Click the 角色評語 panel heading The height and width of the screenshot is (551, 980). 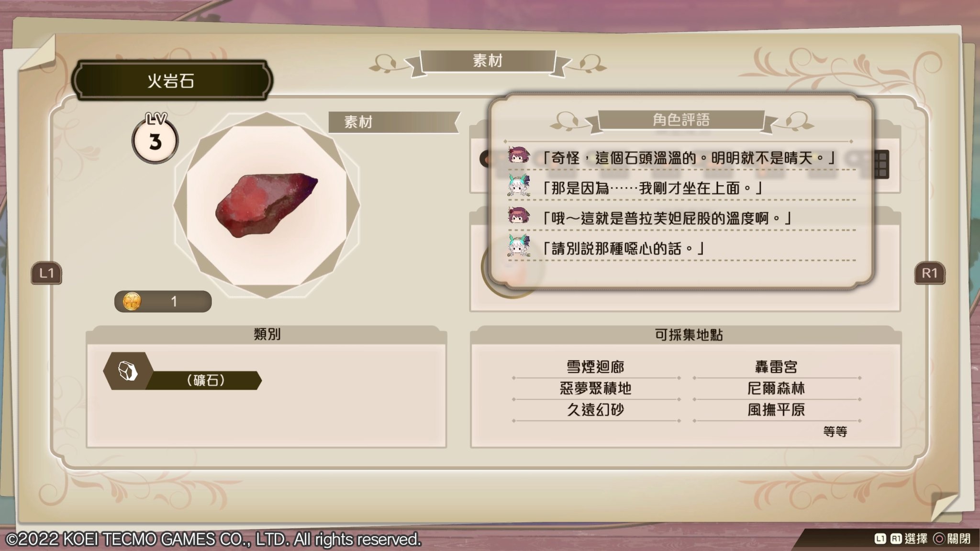coord(681,120)
